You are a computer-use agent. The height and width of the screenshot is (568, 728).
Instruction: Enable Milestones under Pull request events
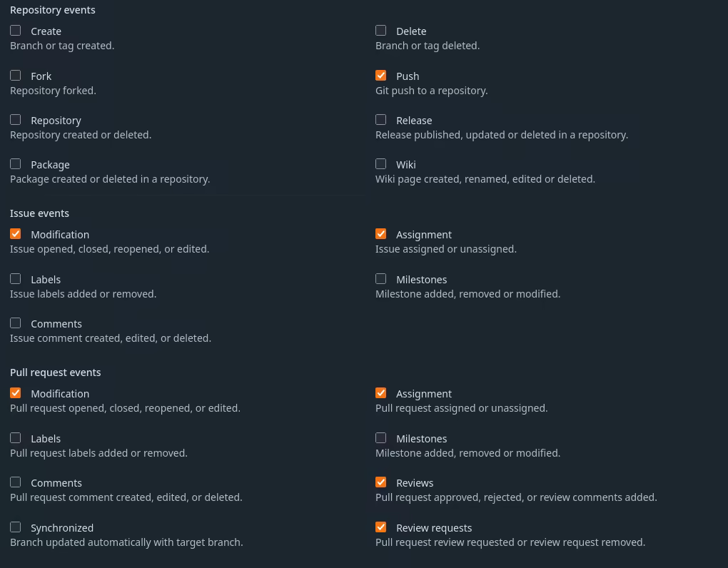pos(381,438)
